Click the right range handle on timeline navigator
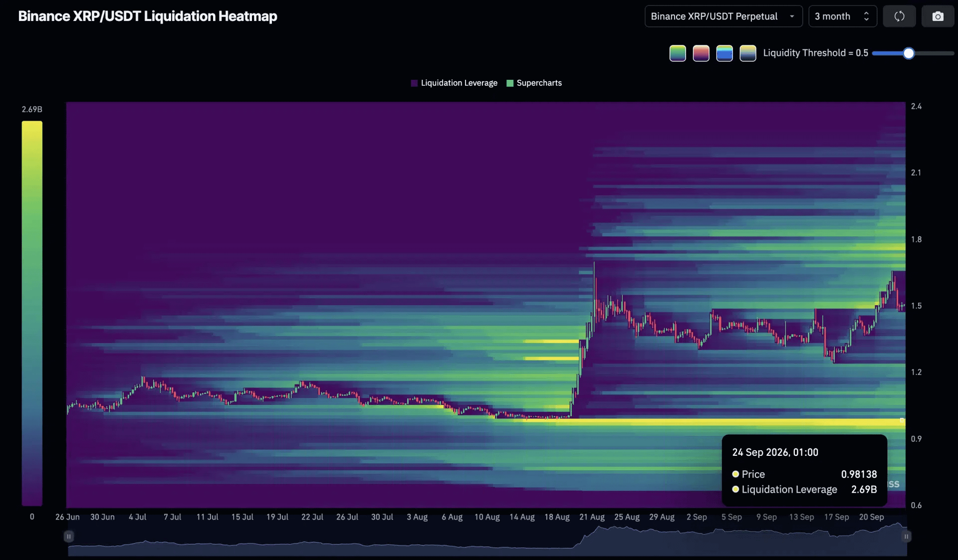This screenshot has height=560, width=958. click(906, 537)
